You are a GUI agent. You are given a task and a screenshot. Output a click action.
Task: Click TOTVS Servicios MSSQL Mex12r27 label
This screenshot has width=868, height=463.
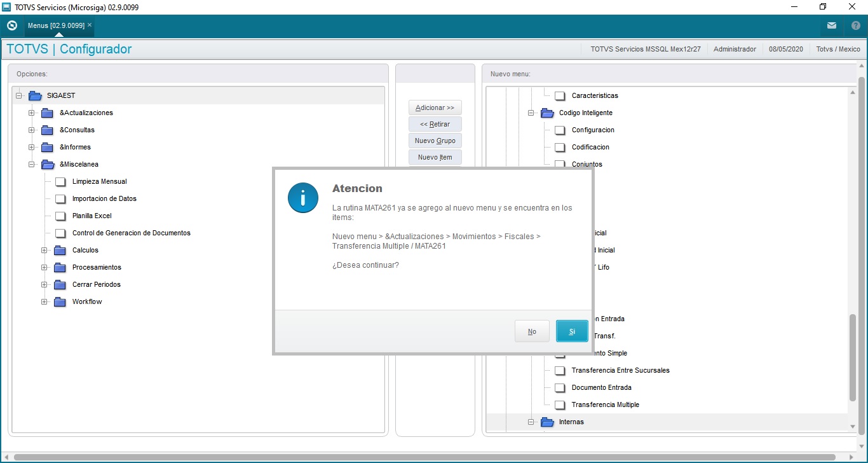[646, 49]
